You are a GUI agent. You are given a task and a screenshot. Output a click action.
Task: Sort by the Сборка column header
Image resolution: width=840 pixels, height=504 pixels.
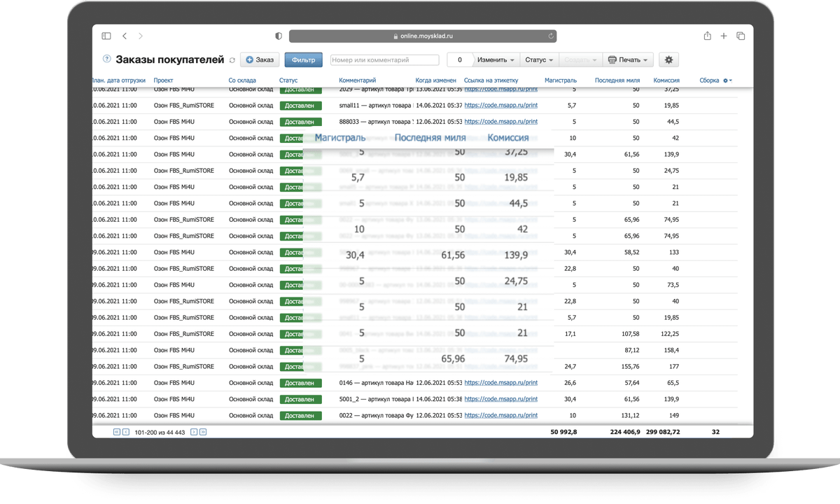coord(709,80)
